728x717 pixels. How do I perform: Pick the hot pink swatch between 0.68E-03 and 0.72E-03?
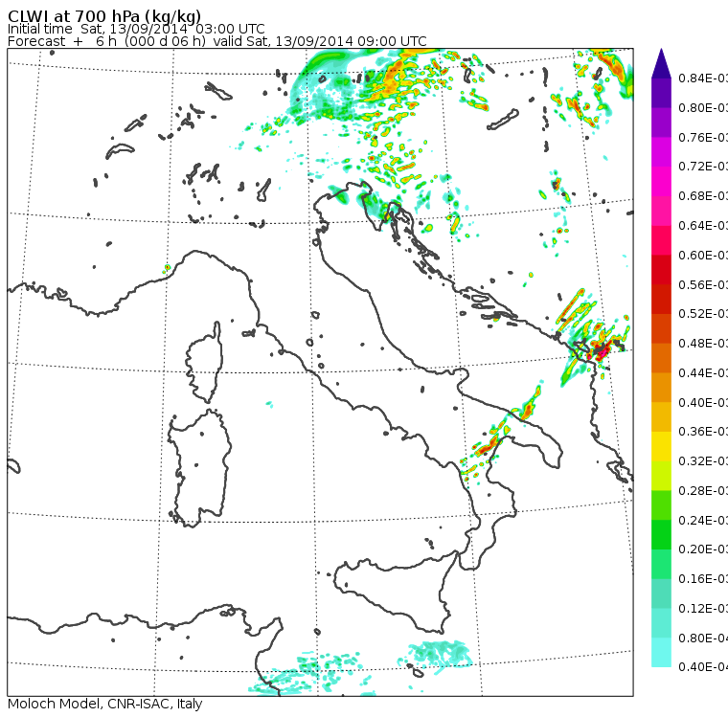[x=661, y=181]
